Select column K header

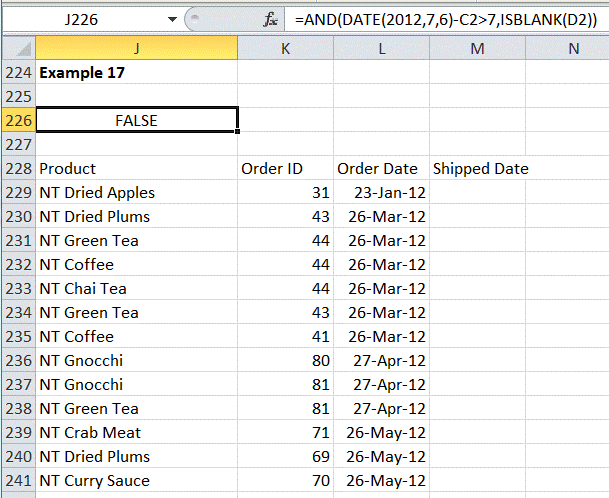(285, 49)
